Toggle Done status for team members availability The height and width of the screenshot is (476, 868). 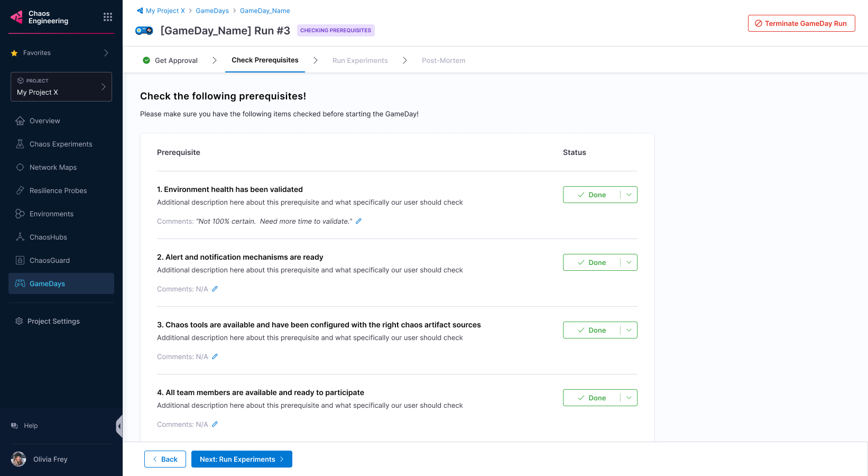click(592, 398)
